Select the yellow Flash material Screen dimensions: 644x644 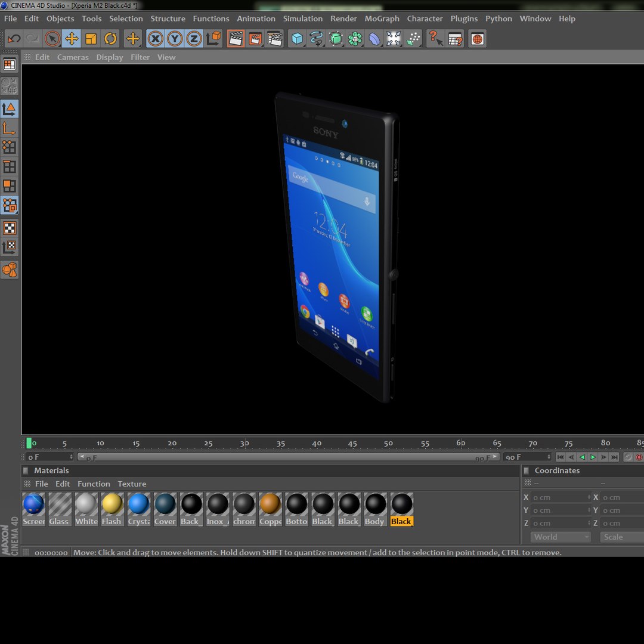[x=113, y=509]
